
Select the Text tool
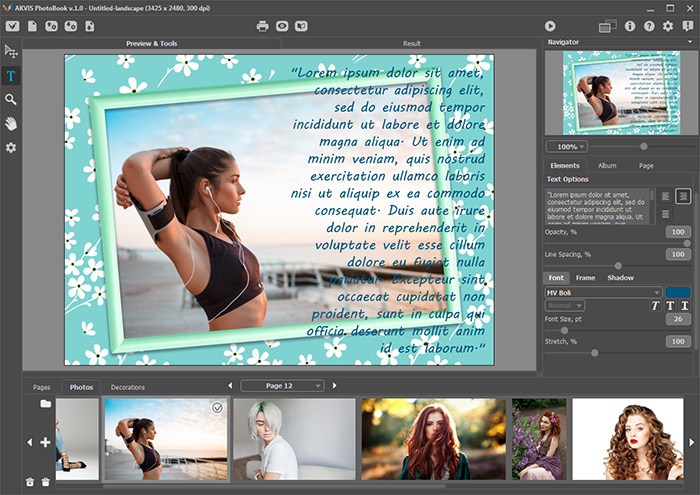(11, 76)
